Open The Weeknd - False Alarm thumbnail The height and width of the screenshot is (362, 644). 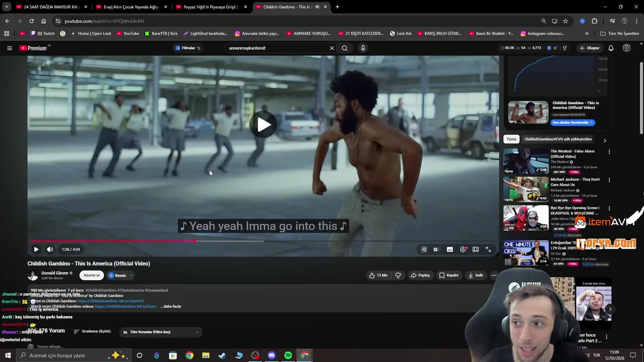(526, 161)
